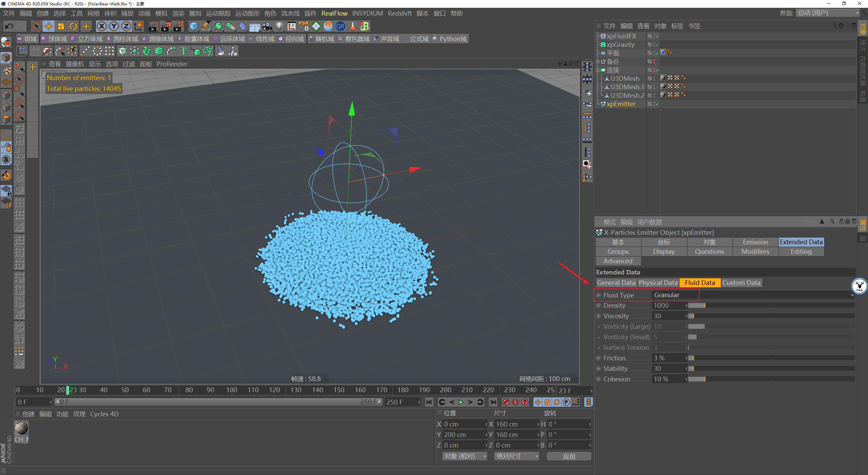Viewport: 868px width, 475px height.
Task: Open the 对象 (相对) coordinate dropdown
Action: pyautogui.click(x=464, y=456)
